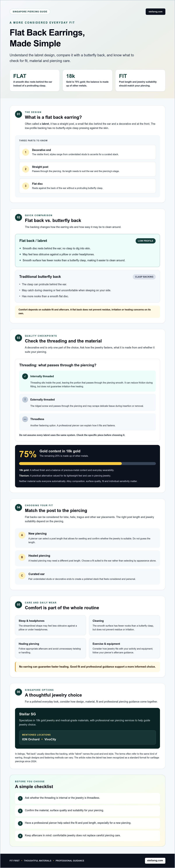Click the section 02 number badge
Viewport: 175px width, 868px height.
(x=19, y=217)
